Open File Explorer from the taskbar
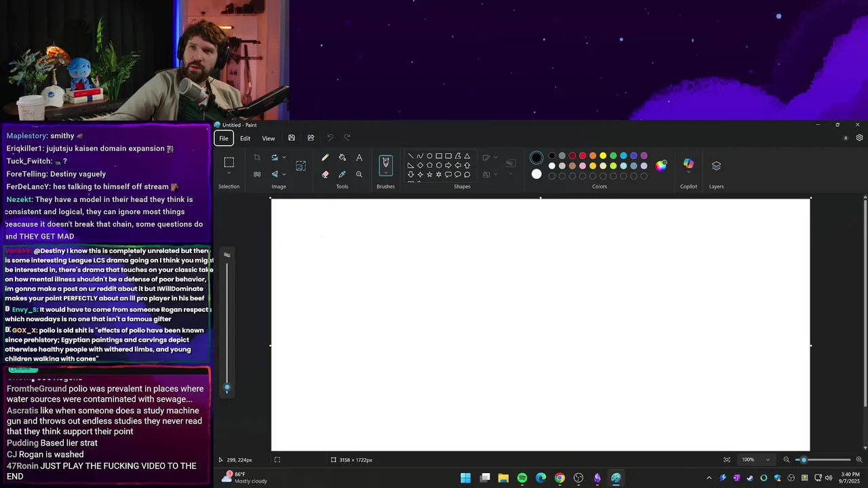The image size is (868, 488). pyautogui.click(x=503, y=478)
